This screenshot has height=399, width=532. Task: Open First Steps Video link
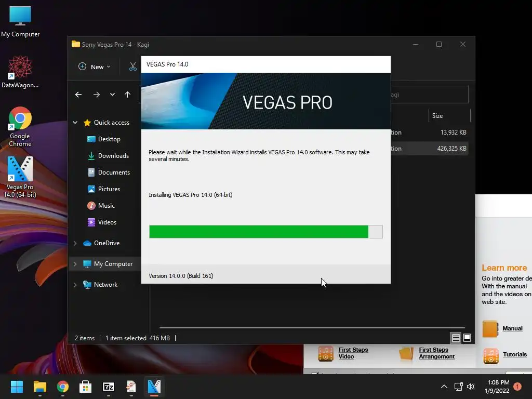pos(353,353)
